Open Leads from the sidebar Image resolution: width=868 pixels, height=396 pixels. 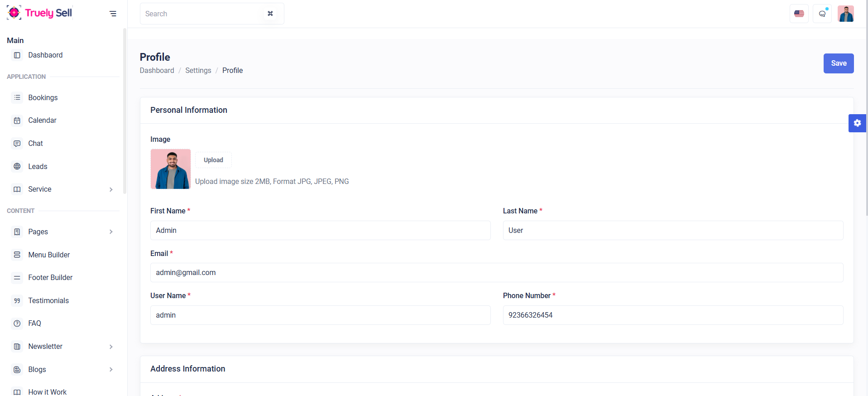pos(38,166)
